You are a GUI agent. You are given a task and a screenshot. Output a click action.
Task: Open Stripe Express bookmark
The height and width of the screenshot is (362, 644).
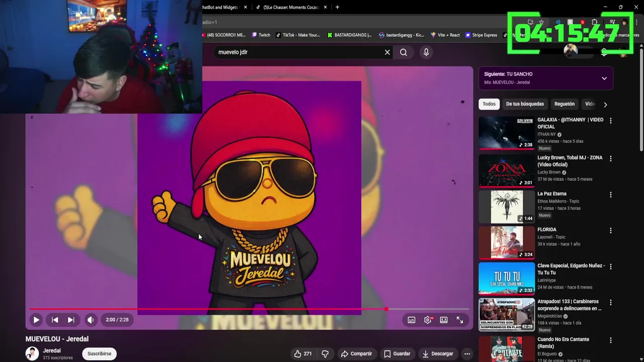[x=481, y=35]
